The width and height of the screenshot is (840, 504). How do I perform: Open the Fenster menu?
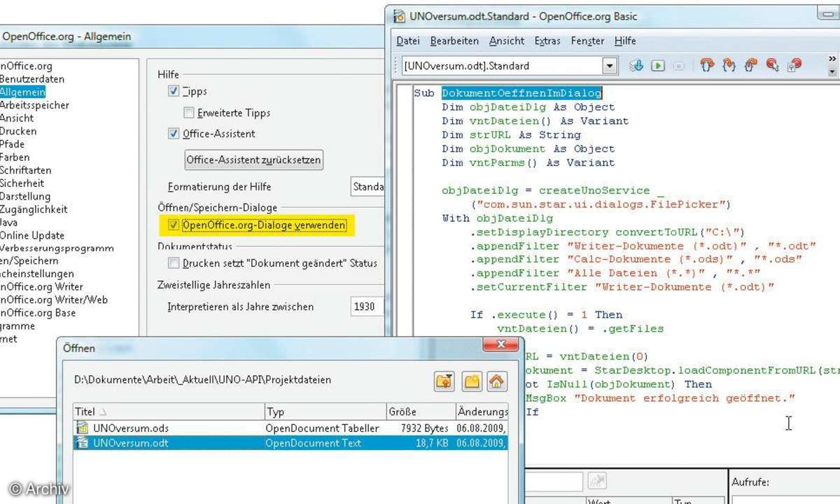coord(588,41)
